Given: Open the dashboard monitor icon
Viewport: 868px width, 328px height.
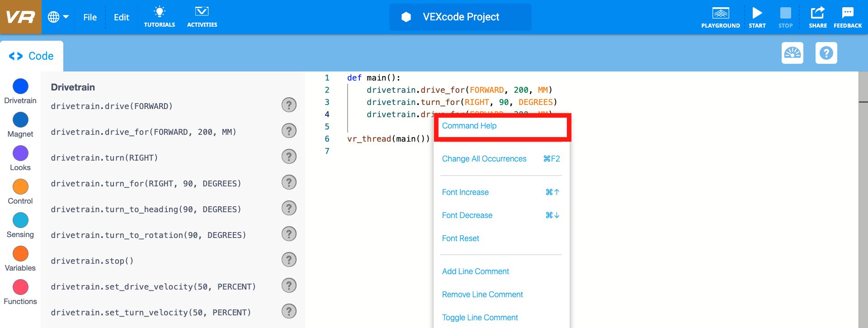Looking at the screenshot, I should coord(792,53).
